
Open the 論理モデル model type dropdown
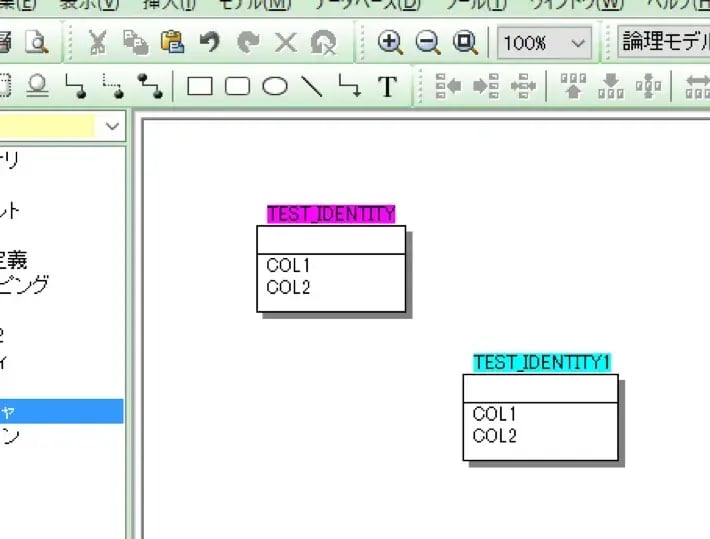coord(664,43)
